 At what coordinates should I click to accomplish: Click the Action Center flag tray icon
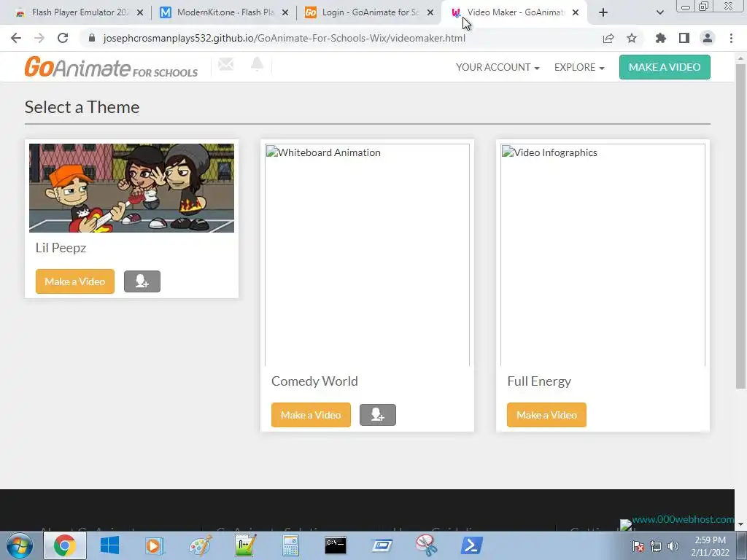pyautogui.click(x=638, y=546)
